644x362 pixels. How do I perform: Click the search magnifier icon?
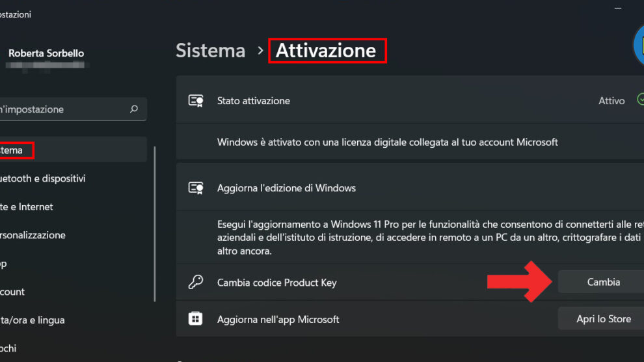(134, 109)
